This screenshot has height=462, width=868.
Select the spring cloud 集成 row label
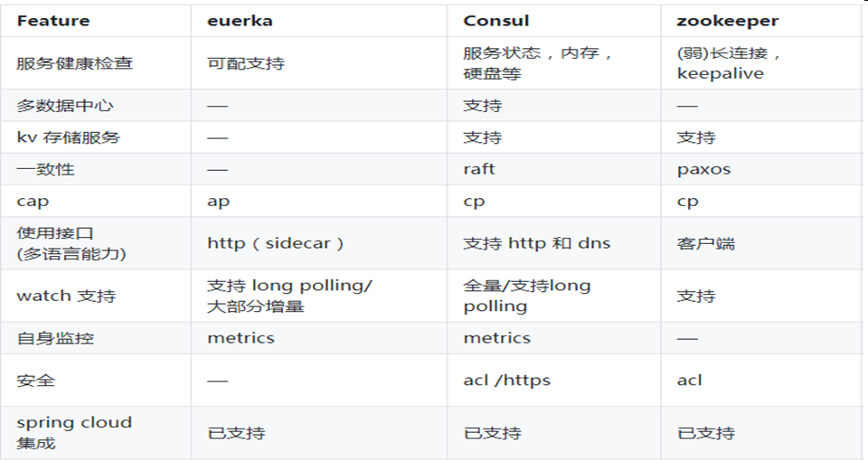pyautogui.click(x=74, y=433)
